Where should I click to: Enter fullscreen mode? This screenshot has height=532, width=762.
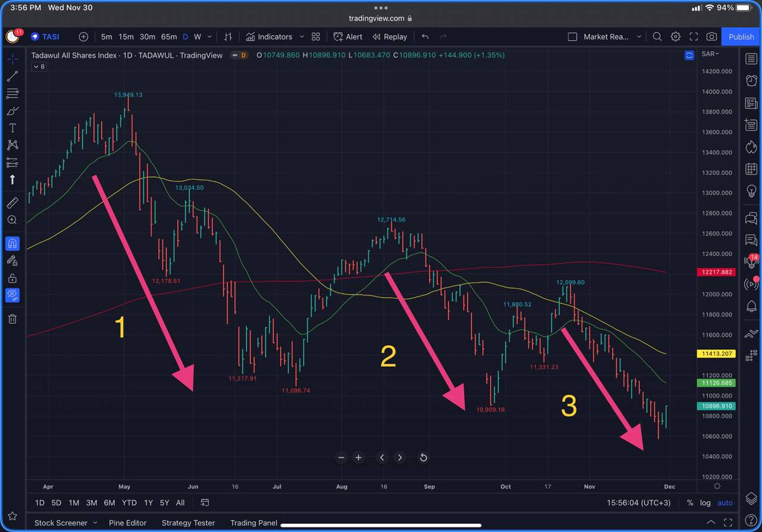[x=694, y=37]
